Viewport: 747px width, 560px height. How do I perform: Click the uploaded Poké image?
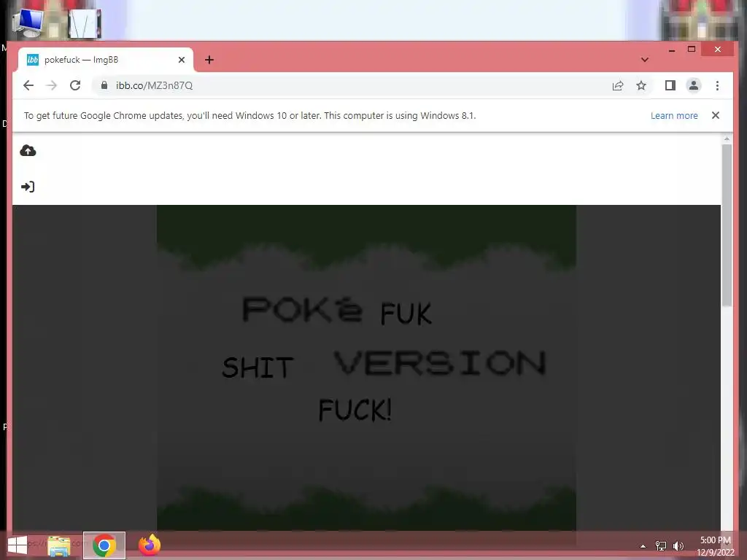(x=366, y=367)
